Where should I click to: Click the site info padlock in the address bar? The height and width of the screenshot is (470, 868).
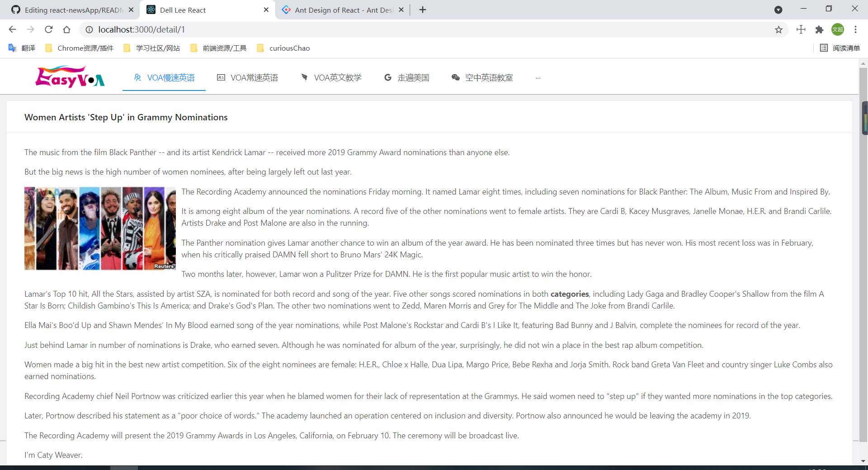(x=89, y=29)
